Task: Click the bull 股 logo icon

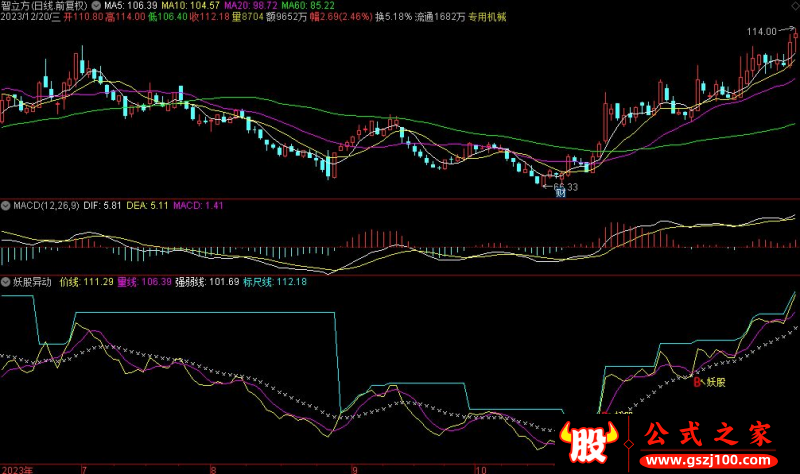Action: [x=584, y=440]
